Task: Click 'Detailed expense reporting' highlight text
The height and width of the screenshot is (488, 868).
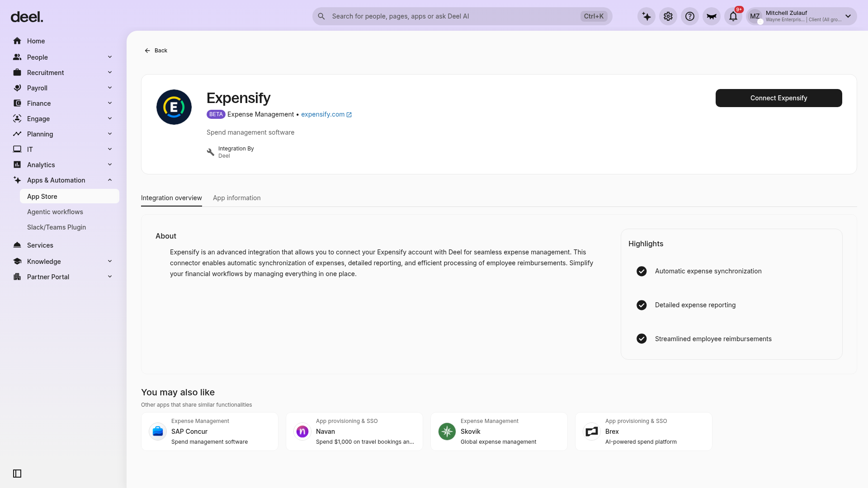Action: (x=695, y=305)
